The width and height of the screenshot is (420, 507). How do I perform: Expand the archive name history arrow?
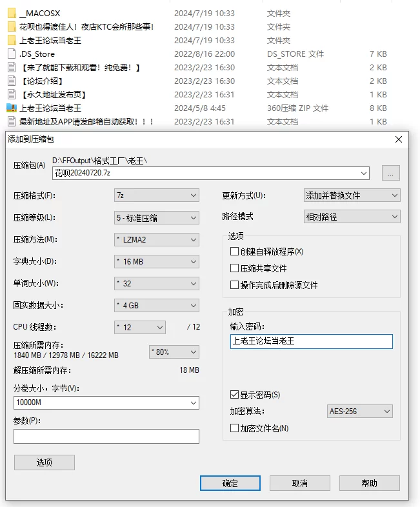(x=364, y=174)
